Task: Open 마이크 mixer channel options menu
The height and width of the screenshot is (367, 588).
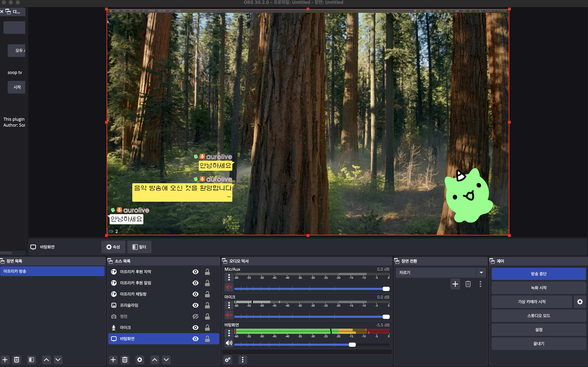Action: coord(229,305)
